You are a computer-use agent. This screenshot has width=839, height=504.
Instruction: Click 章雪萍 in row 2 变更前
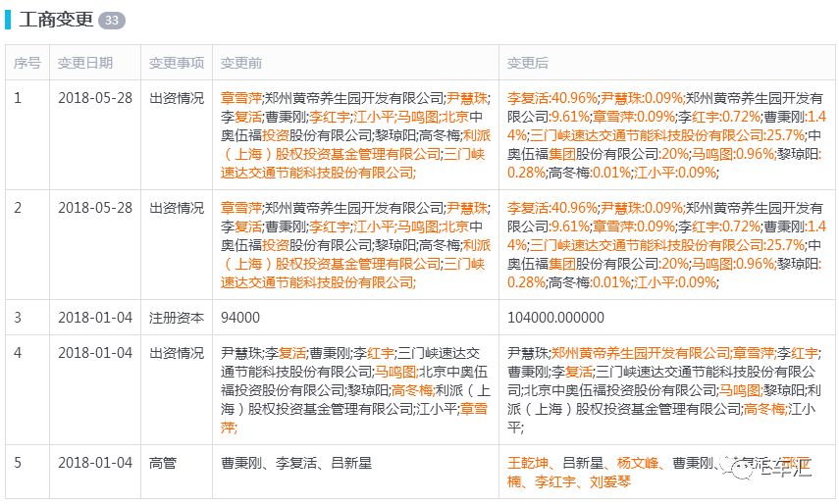(241, 207)
